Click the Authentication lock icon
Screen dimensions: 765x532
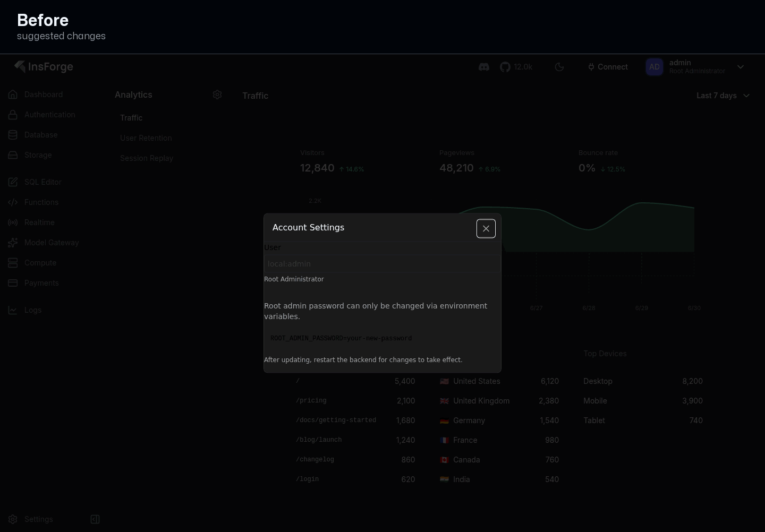click(x=13, y=115)
